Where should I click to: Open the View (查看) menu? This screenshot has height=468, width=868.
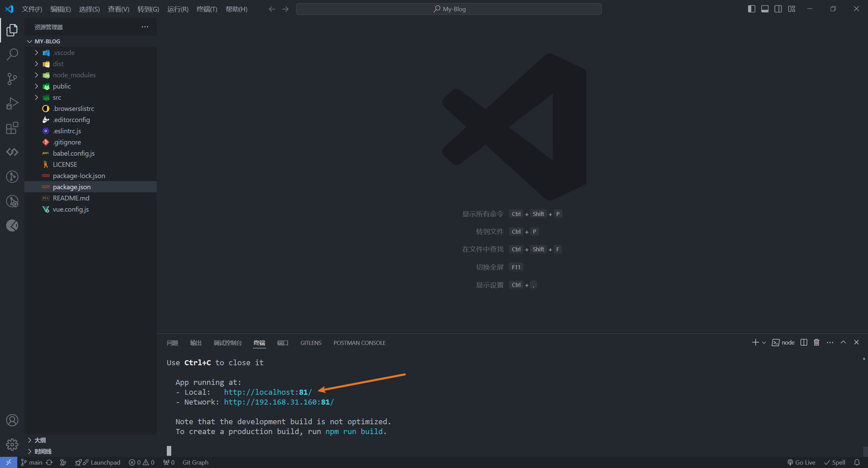point(119,9)
